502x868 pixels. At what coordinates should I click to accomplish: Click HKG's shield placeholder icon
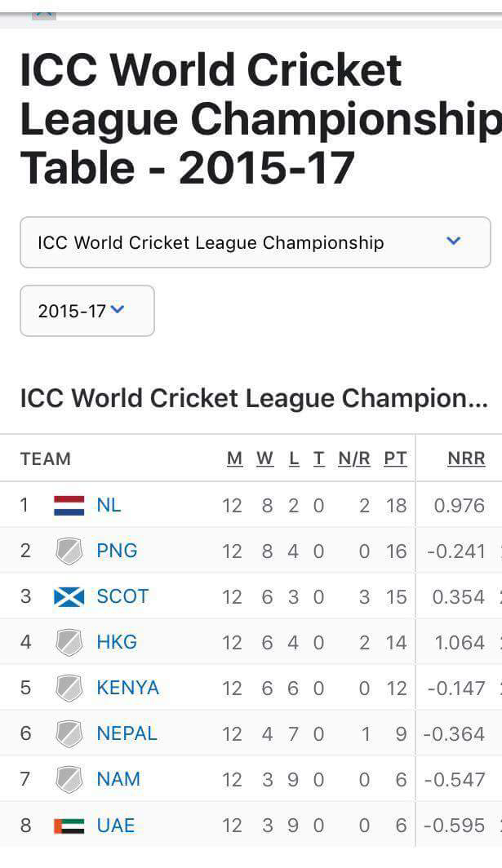coord(69,643)
